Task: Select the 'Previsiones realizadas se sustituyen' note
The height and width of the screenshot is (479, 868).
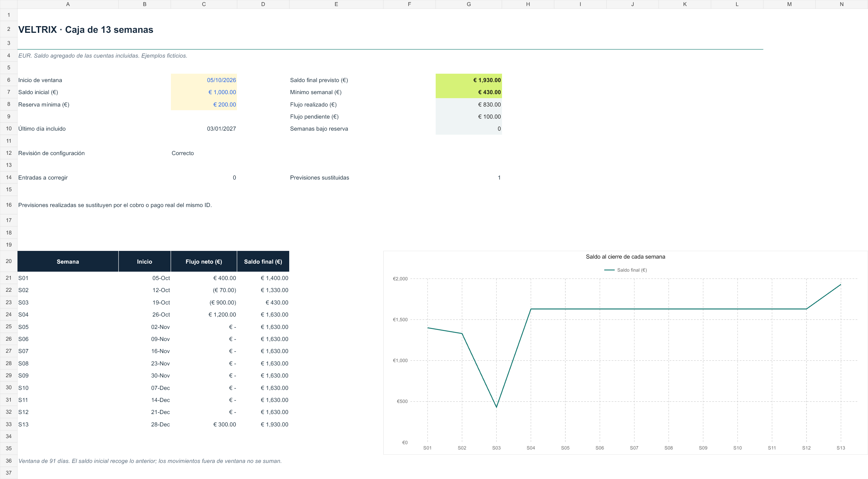Action: click(115, 205)
